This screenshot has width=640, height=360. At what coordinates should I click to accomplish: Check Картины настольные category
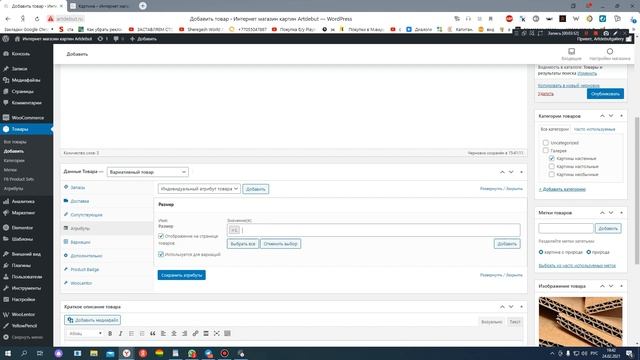pos(551,167)
